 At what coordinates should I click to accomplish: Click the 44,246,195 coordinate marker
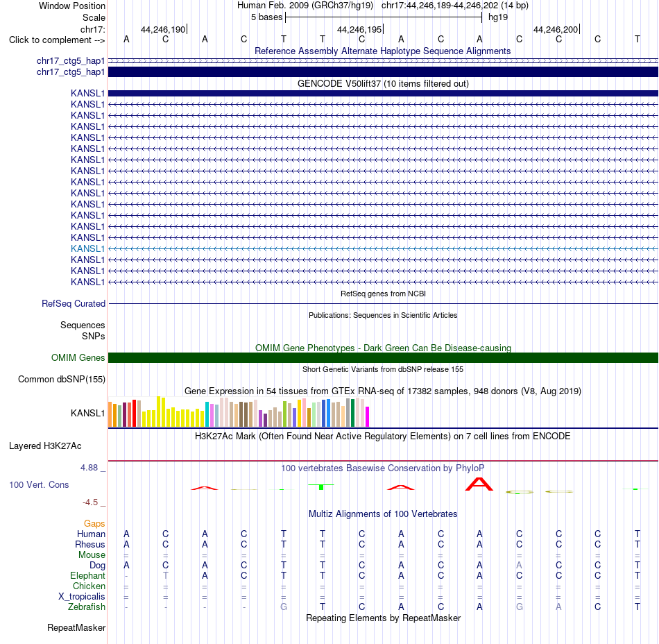359,29
